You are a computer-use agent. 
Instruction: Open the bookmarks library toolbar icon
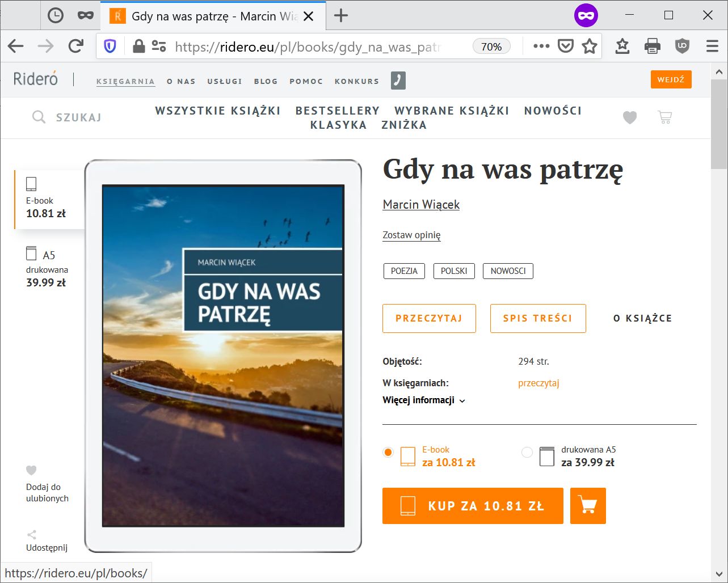[622, 47]
